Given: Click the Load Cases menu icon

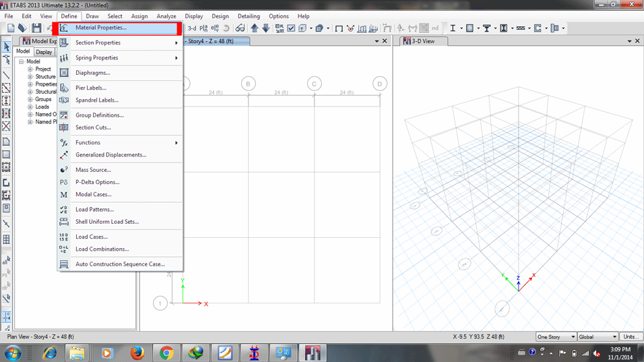Looking at the screenshot, I should 64,237.
